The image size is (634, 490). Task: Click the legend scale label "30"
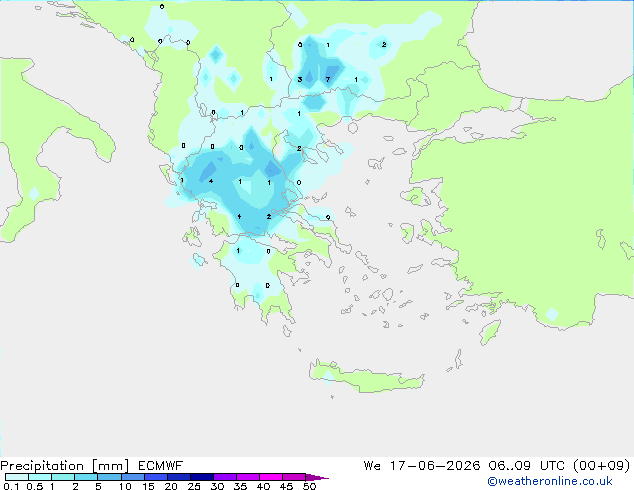pos(217,486)
